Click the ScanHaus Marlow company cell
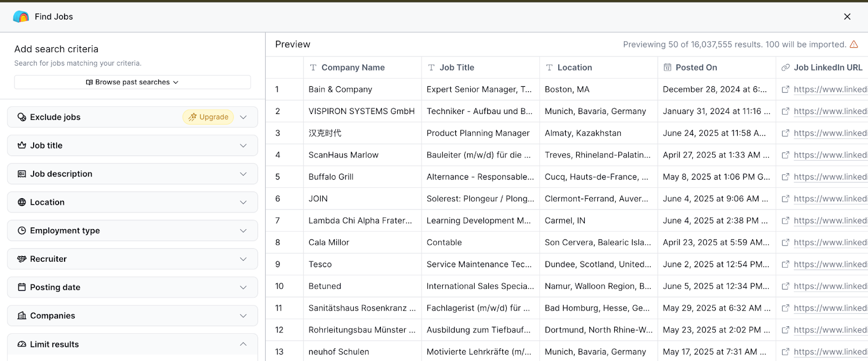The image size is (868, 361). [362, 155]
